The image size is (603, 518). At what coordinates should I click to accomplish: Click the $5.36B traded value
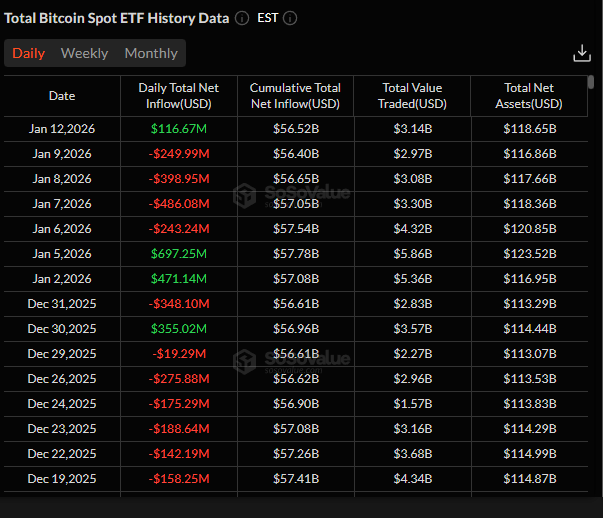tap(413, 279)
